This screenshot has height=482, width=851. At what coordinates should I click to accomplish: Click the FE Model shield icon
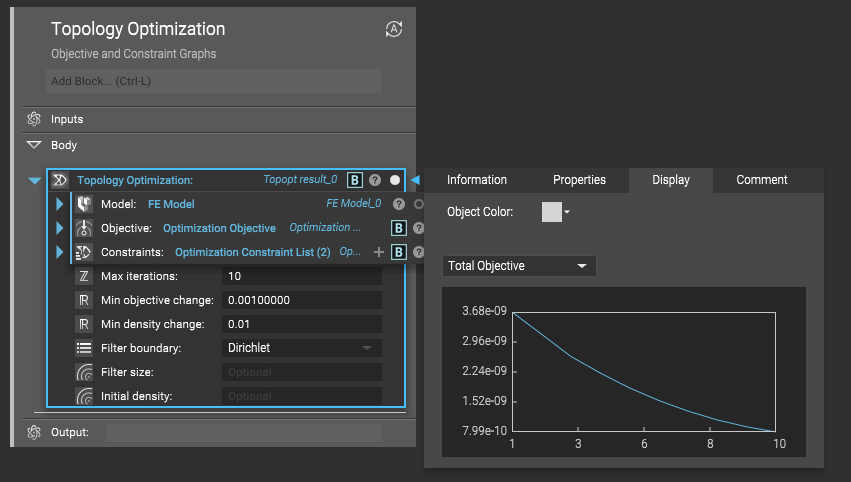click(84, 204)
